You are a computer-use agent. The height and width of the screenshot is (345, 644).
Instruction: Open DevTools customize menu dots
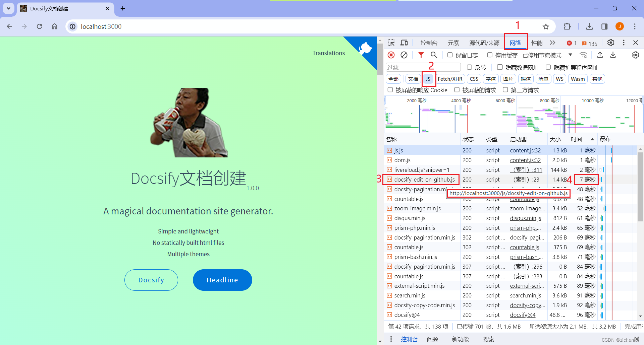(624, 43)
